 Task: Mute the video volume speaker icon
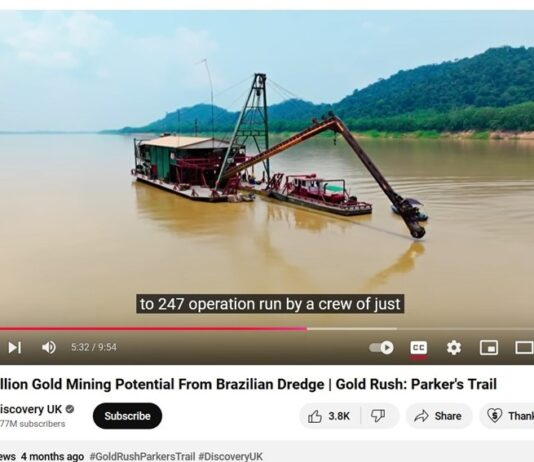[48, 347]
